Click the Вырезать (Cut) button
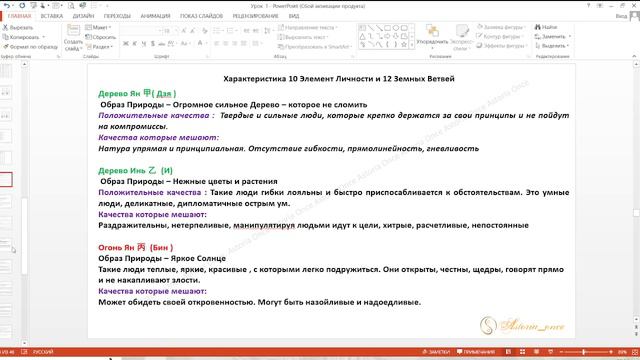 coord(18,28)
